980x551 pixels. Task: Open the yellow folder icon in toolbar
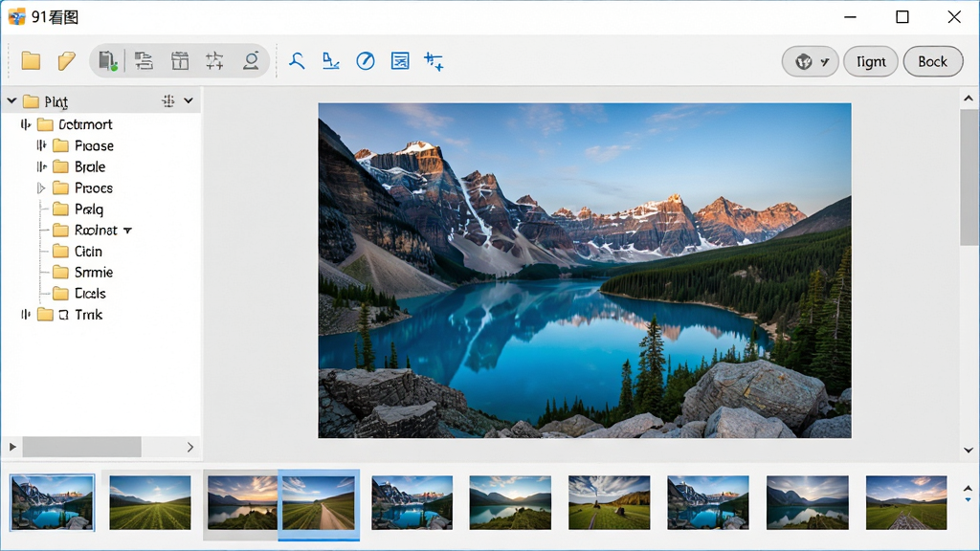(31, 60)
